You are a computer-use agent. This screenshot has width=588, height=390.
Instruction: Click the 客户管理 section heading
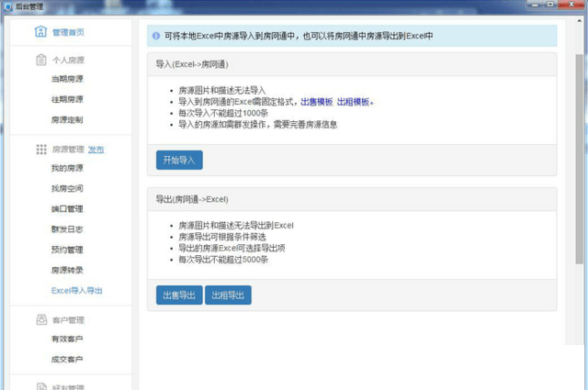[x=68, y=320]
